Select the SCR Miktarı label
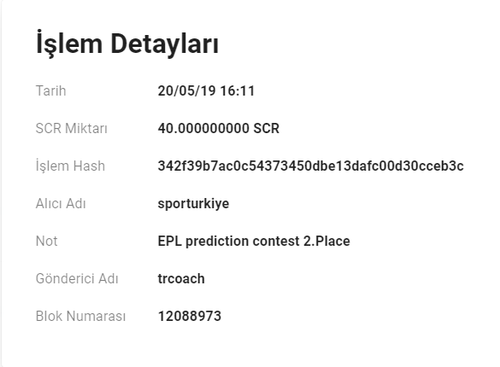 click(x=71, y=128)
